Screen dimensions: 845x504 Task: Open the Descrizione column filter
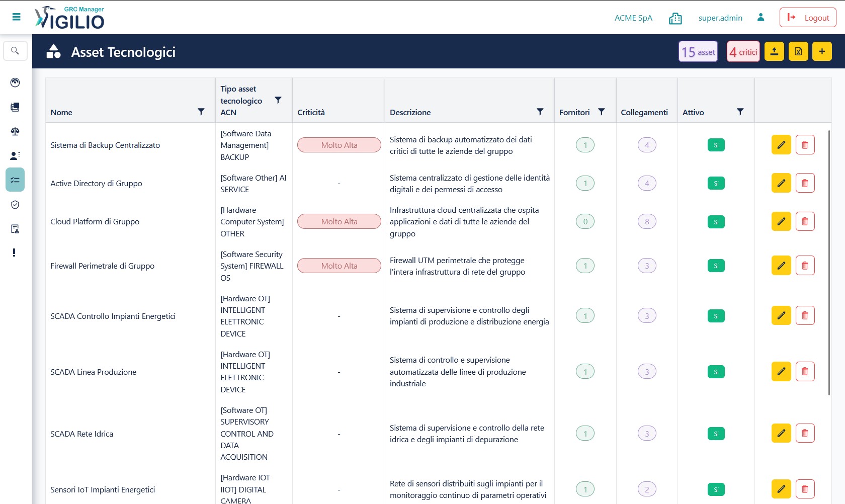[540, 112]
